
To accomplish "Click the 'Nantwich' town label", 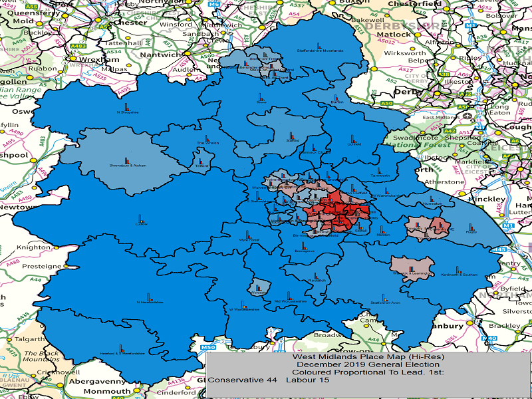I will [x=161, y=55].
